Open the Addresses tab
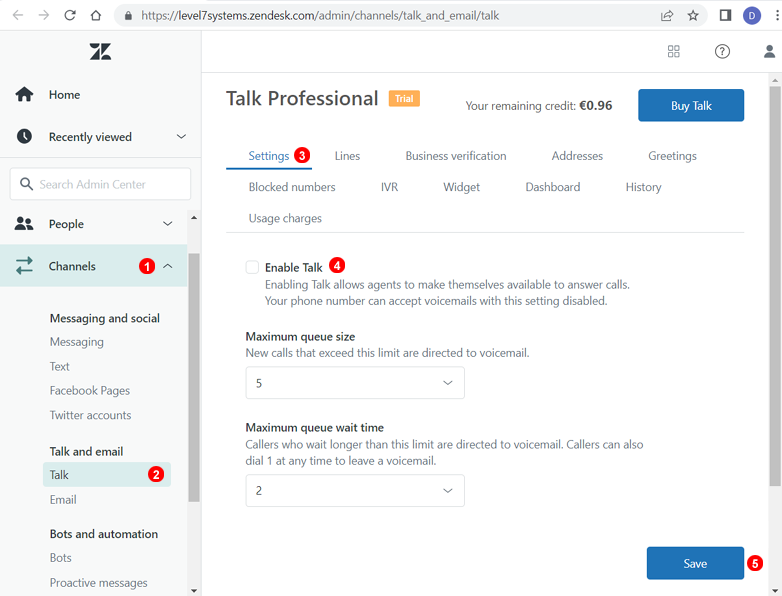The height and width of the screenshot is (596, 782). point(577,156)
